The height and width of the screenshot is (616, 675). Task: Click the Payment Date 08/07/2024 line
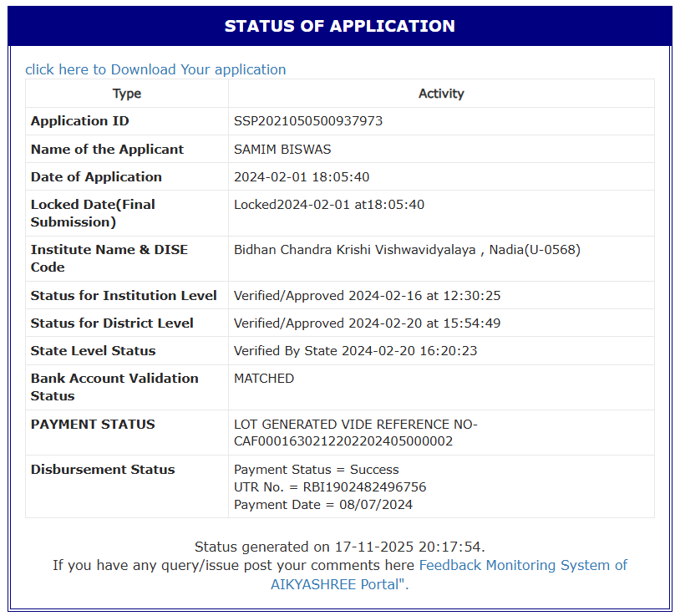pos(323,505)
